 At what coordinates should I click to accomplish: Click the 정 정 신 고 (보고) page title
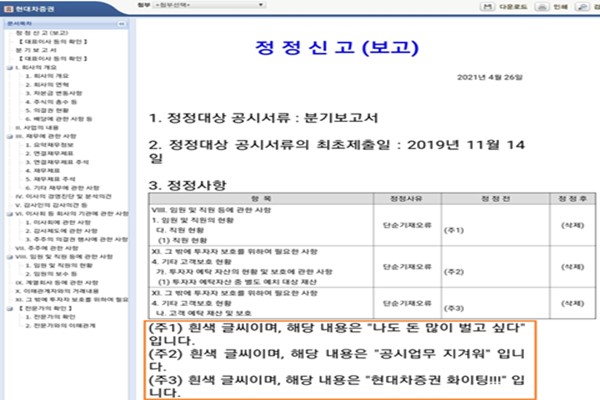337,47
